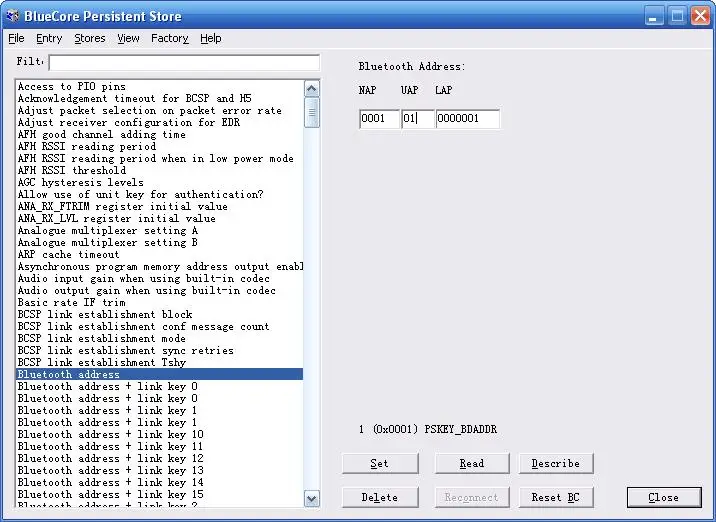Select 'AGC hysteresis levels' entry
The image size is (716, 522).
tap(159, 182)
